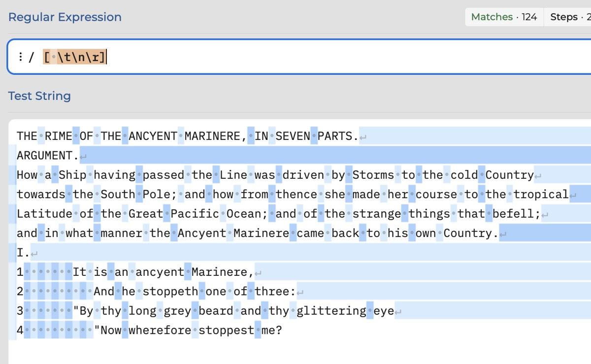Click the word "beard" on line 3
The image size is (591, 364).
click(x=216, y=311)
